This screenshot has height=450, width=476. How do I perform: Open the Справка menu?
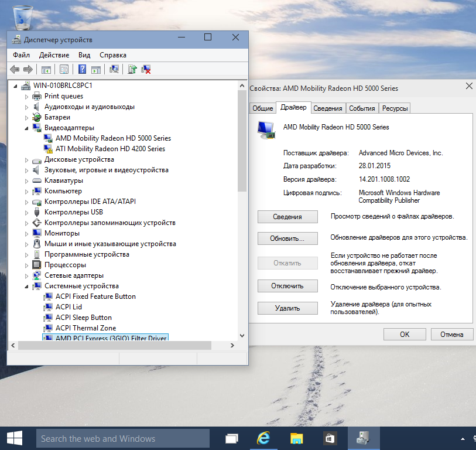click(113, 55)
